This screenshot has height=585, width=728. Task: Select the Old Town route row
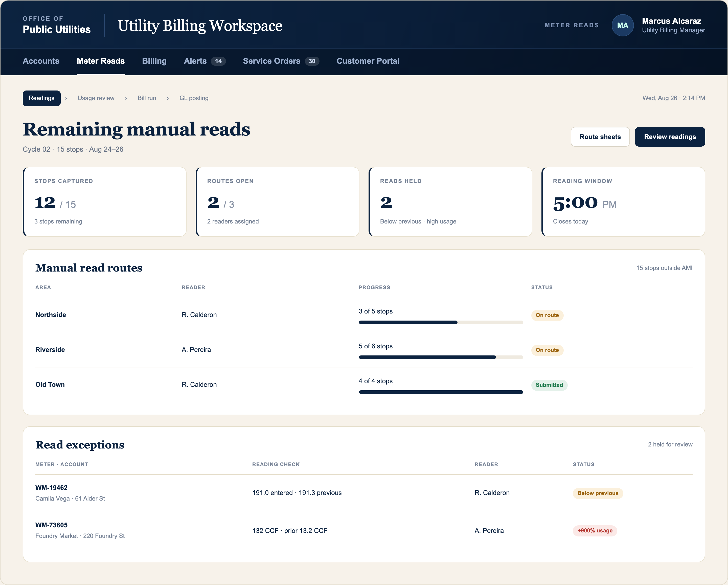(x=364, y=385)
